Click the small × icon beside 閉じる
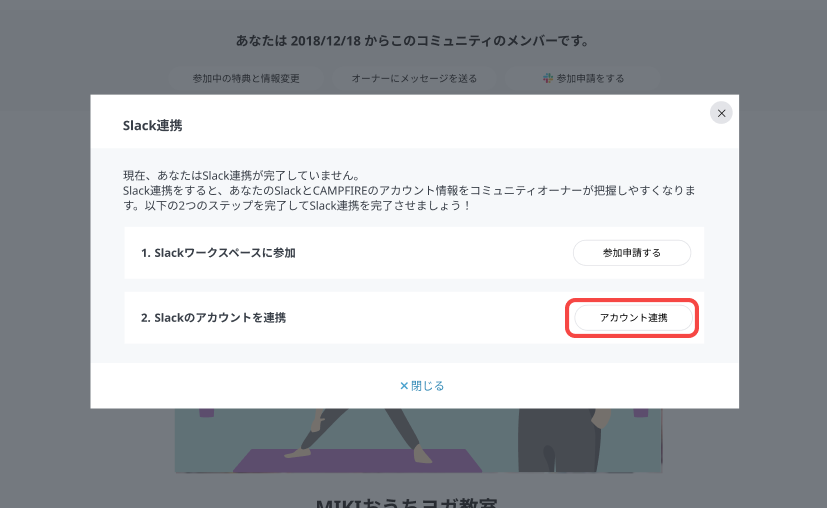This screenshot has width=827, height=508. [404, 386]
